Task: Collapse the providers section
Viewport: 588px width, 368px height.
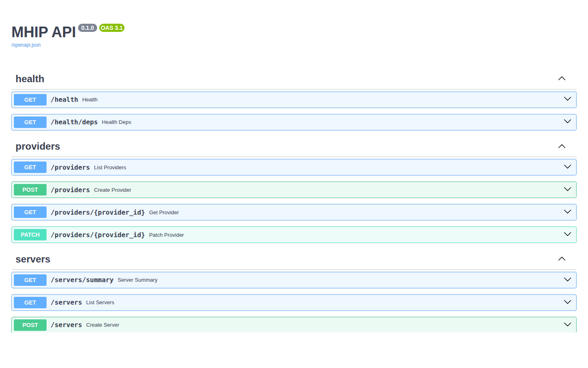Action: coord(561,146)
